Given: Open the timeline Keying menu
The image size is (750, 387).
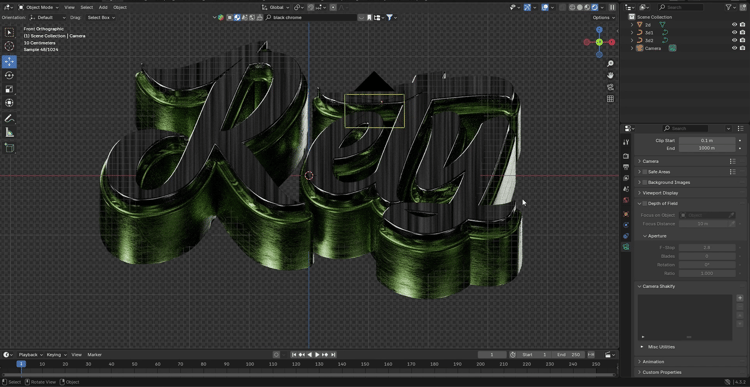Looking at the screenshot, I should [x=56, y=354].
